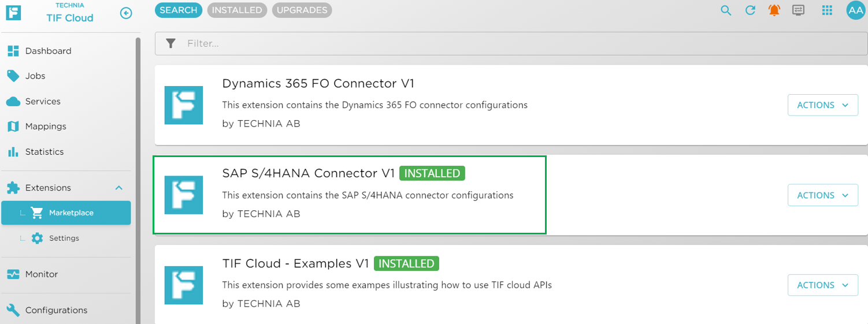Click the TIF Cloud logo icon

coord(13,13)
